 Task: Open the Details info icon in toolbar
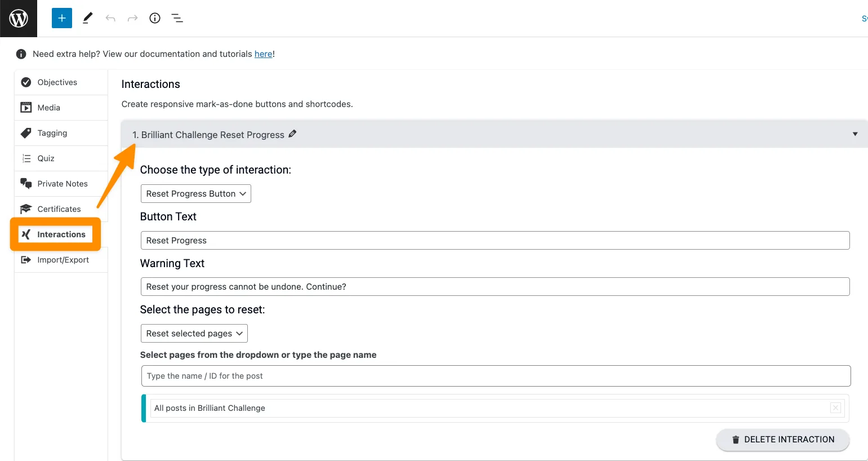click(155, 18)
